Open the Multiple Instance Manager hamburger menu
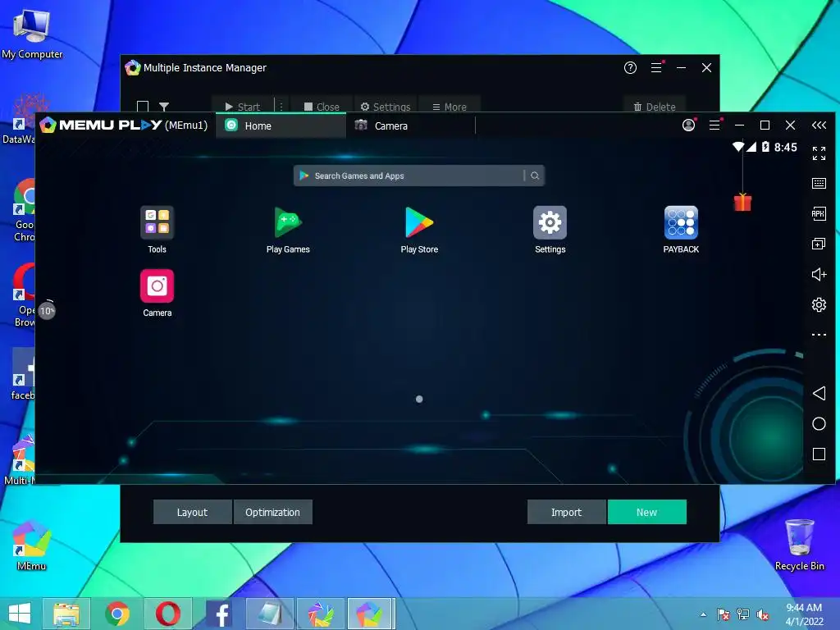Screen dimensions: 840x630 656,67
